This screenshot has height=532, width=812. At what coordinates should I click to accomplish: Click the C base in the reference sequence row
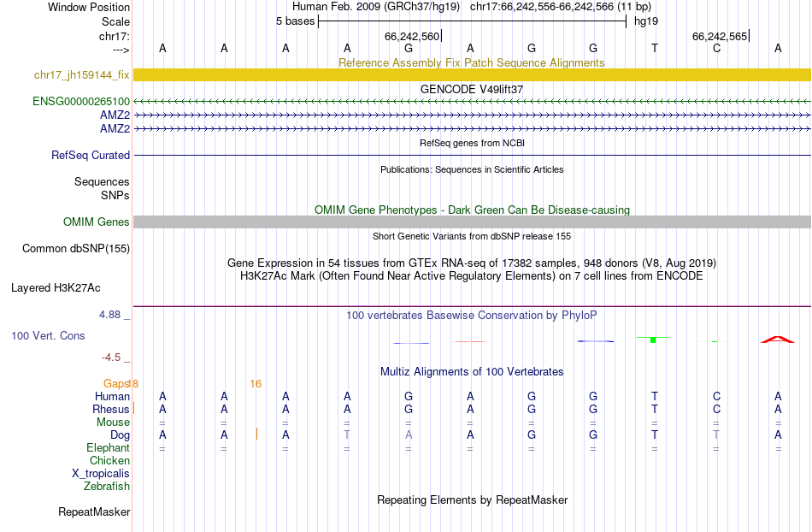(x=716, y=48)
